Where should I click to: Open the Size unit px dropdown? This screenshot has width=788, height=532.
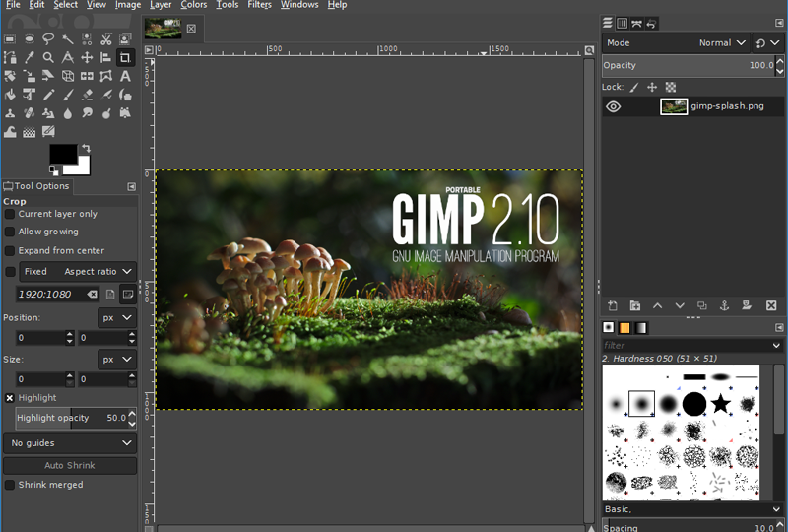pos(117,360)
